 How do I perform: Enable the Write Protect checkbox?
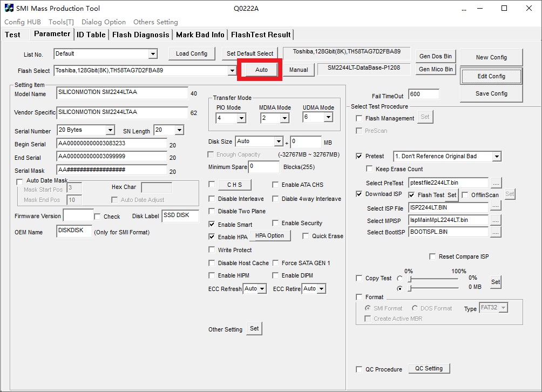click(x=212, y=250)
